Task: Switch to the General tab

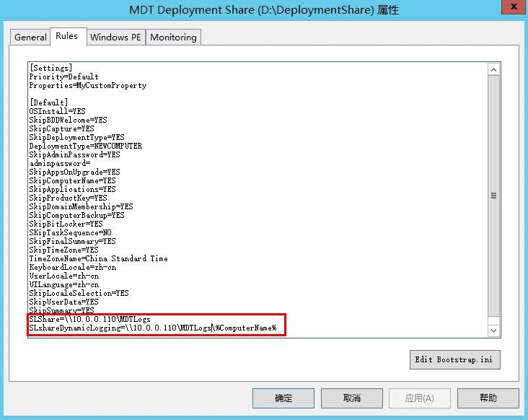Action: (x=30, y=37)
